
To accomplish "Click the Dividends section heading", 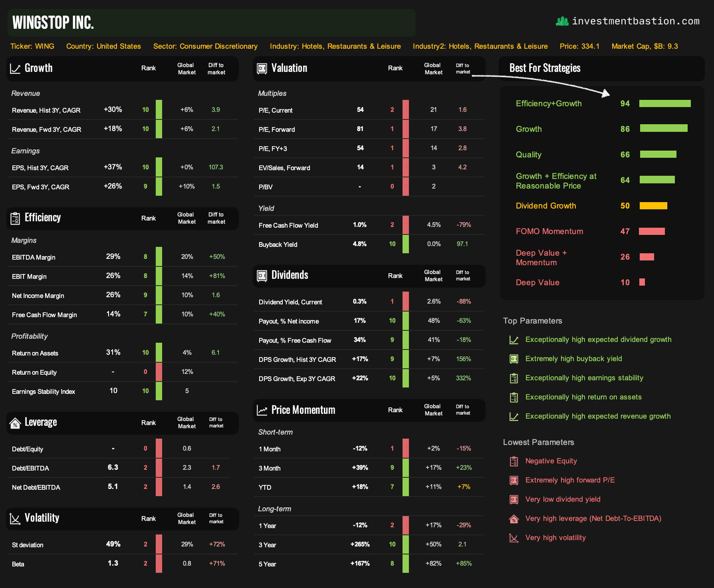I will pos(290,275).
